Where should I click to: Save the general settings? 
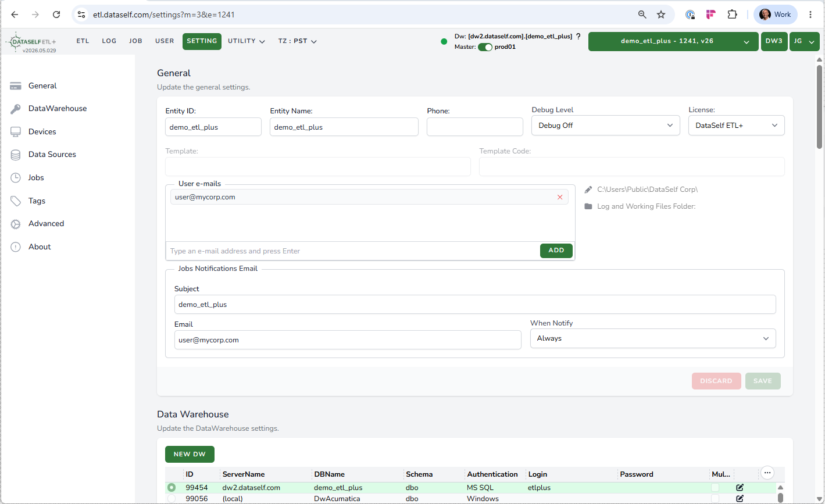(763, 381)
